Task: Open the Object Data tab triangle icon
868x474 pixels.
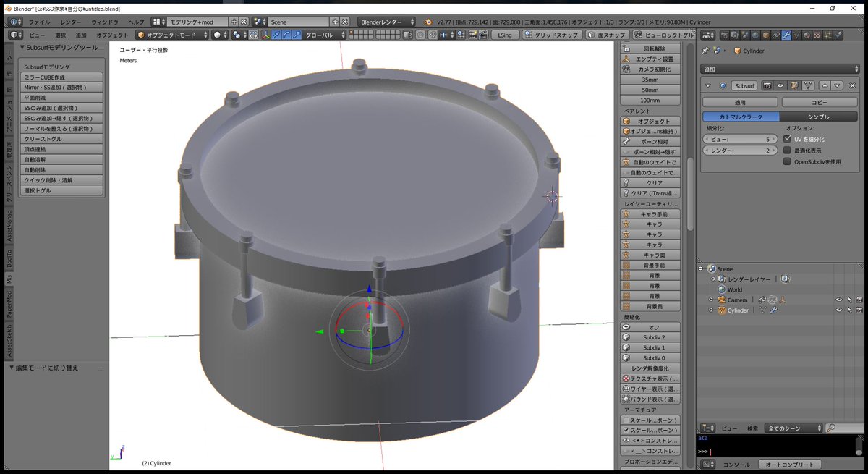Action: 796,35
